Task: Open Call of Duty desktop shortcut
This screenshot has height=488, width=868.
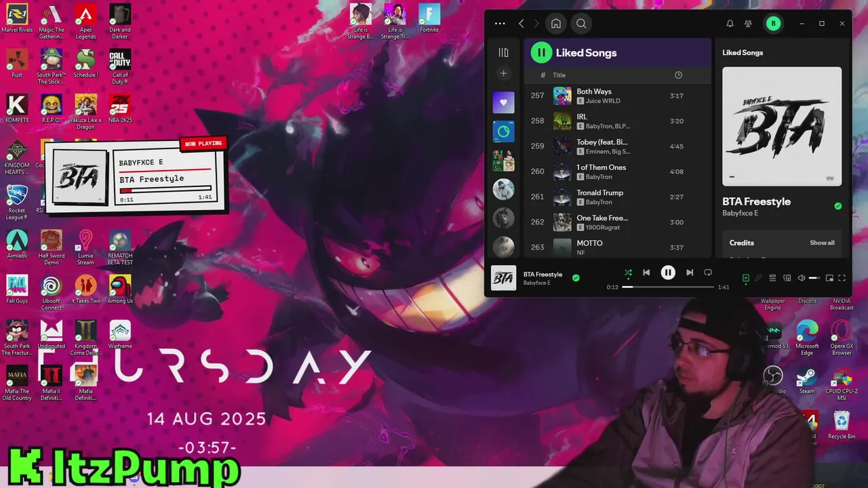Action: pyautogui.click(x=120, y=66)
